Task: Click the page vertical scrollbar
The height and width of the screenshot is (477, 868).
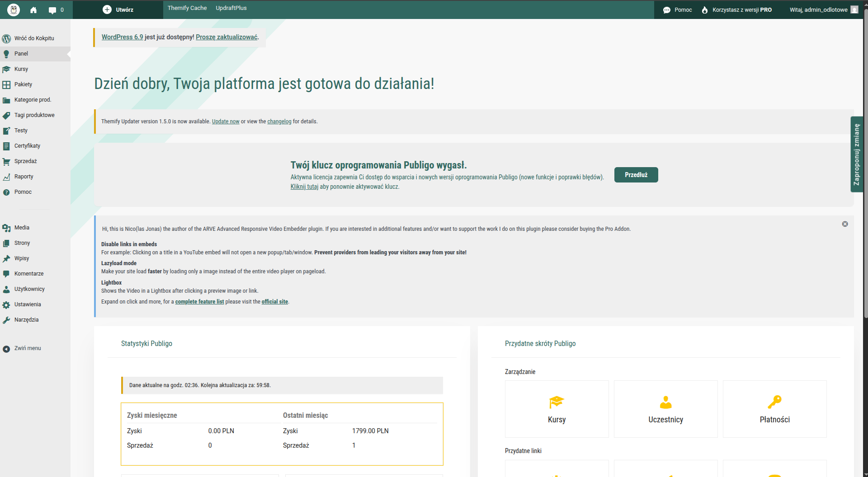Action: tap(865, 163)
